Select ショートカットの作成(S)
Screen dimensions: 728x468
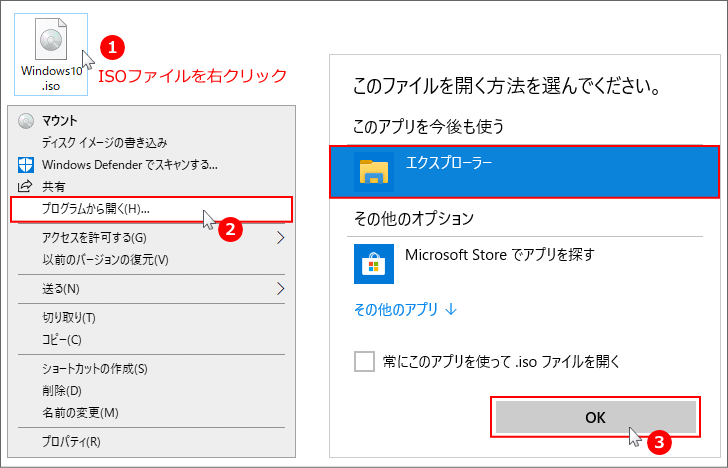pyautogui.click(x=152, y=369)
